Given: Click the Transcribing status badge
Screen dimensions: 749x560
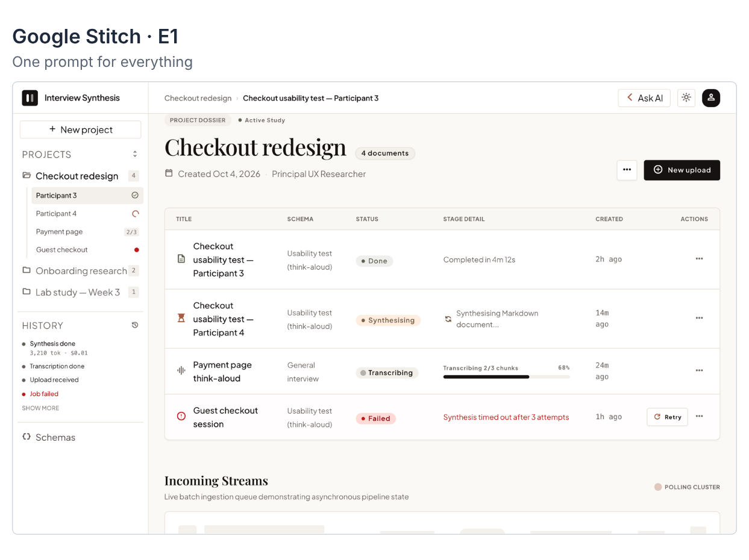Looking at the screenshot, I should pyautogui.click(x=387, y=373).
